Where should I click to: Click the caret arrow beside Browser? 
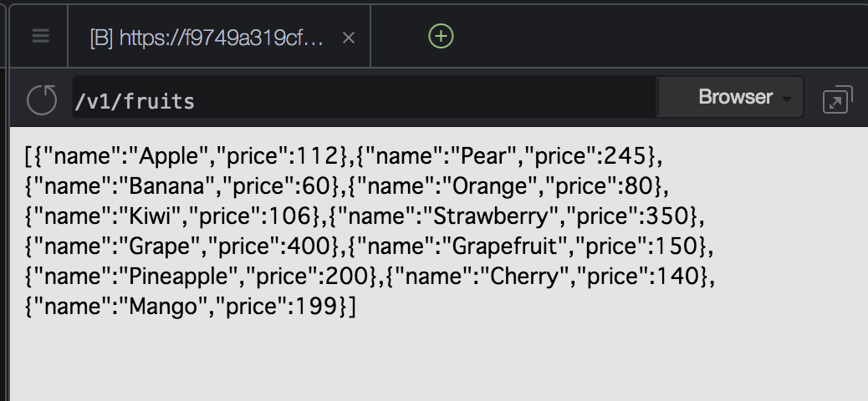click(787, 99)
